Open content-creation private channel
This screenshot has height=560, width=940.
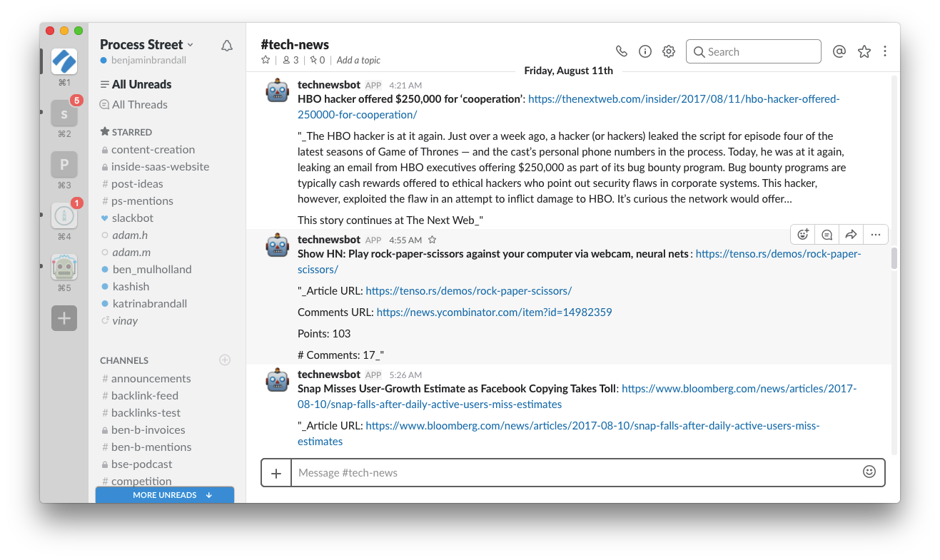pyautogui.click(x=153, y=150)
